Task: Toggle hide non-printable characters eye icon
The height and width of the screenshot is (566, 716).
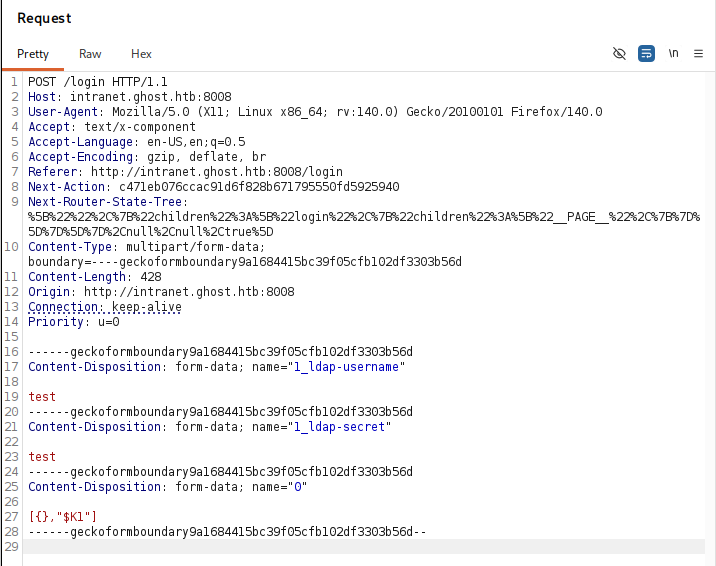Action: pos(619,54)
